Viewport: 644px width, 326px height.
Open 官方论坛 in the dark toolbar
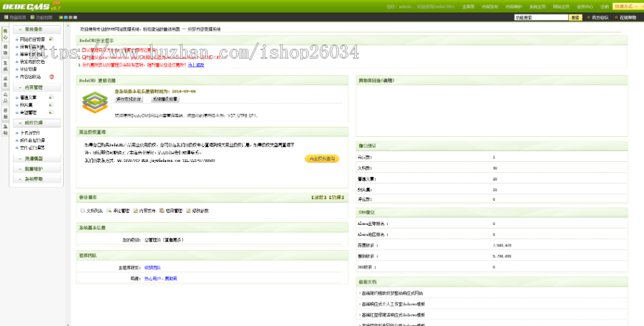(x=600, y=17)
